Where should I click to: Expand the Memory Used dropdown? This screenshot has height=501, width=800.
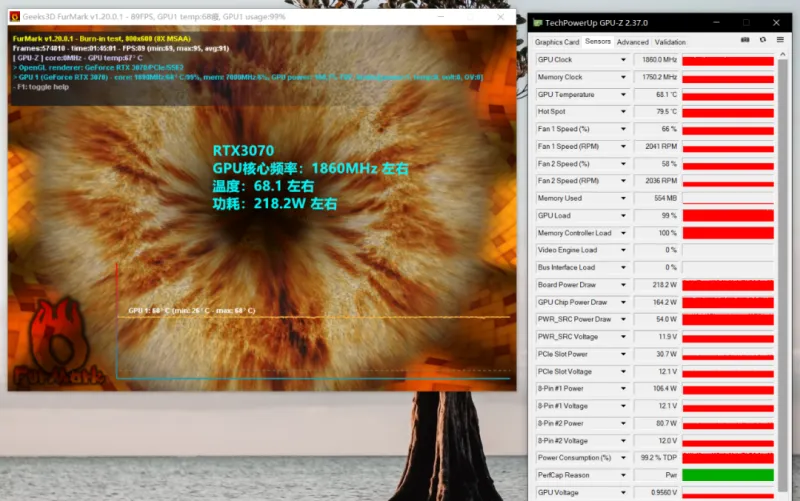click(623, 198)
